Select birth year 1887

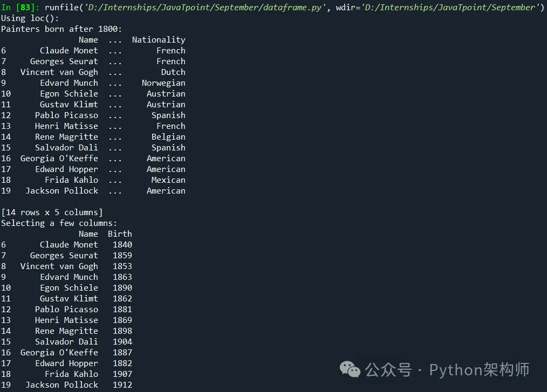[x=122, y=353]
